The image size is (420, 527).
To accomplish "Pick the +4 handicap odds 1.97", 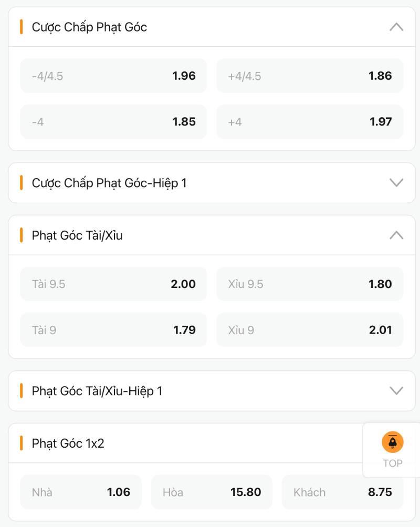I will coord(310,122).
